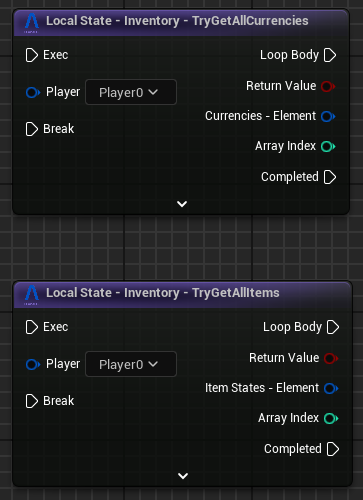Click the Completed exec pin on TryGetAllCurrencies
The image size is (363, 500).
330,177
